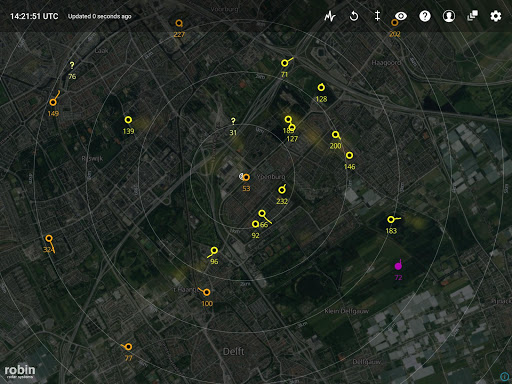Select yellow track marker 71
The height and width of the screenshot is (384, 512).
pos(284,63)
